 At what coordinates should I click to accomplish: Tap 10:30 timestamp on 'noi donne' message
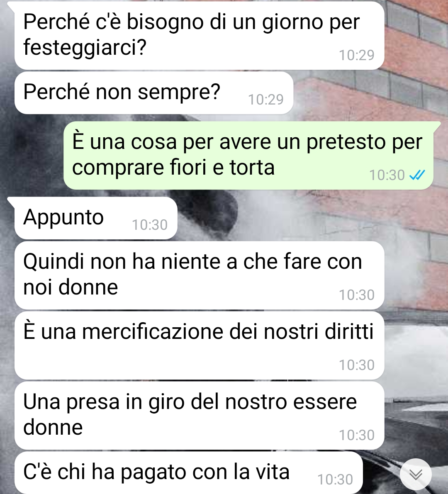click(357, 295)
